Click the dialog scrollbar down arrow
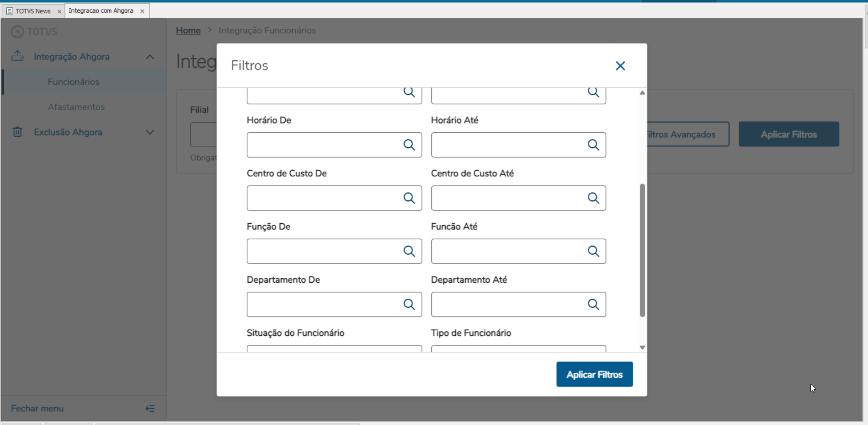868x425 pixels. (x=642, y=348)
